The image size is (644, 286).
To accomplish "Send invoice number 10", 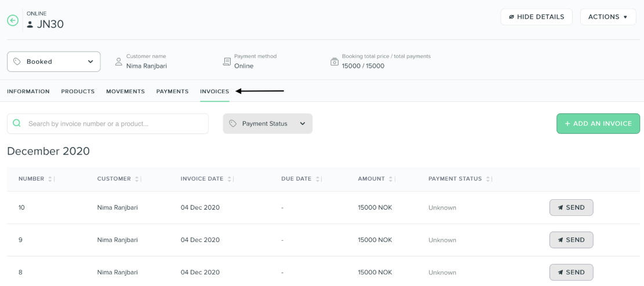I will (x=572, y=208).
